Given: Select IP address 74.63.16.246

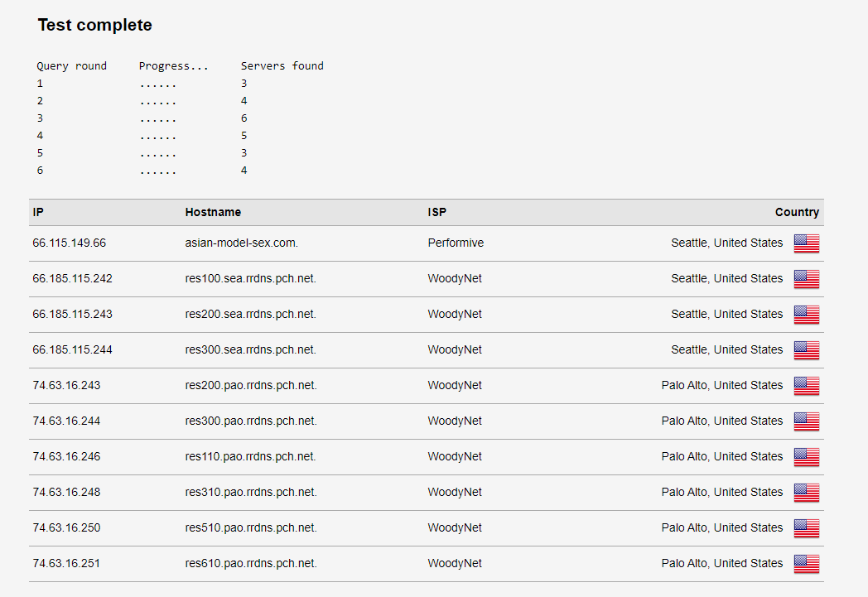Looking at the screenshot, I should click(66, 456).
